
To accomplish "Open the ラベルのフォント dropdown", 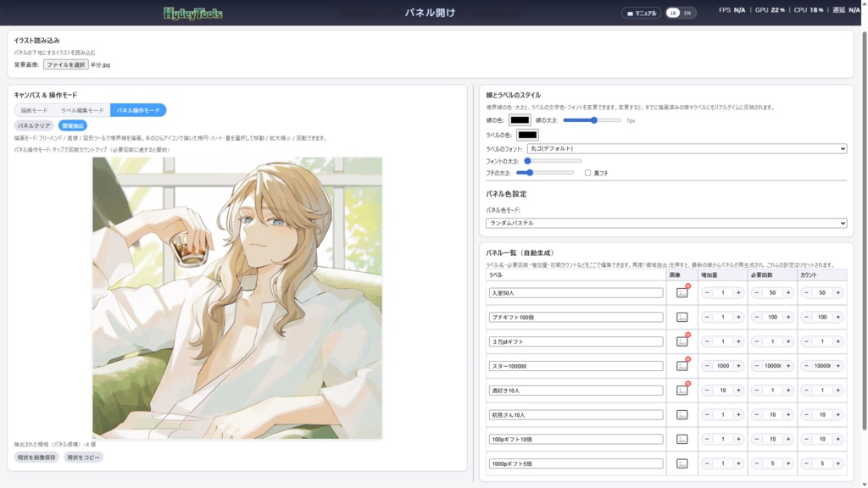I will (687, 148).
